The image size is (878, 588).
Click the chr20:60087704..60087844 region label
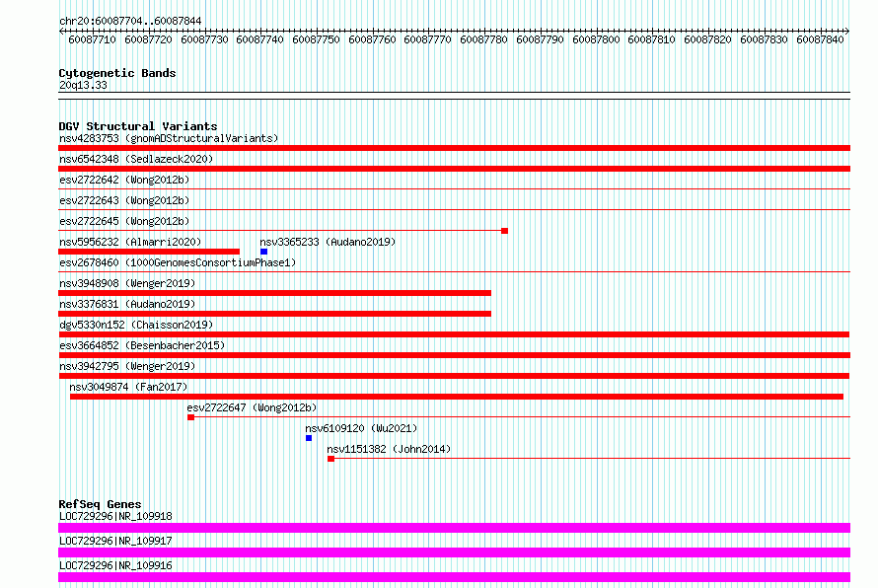[x=130, y=21]
